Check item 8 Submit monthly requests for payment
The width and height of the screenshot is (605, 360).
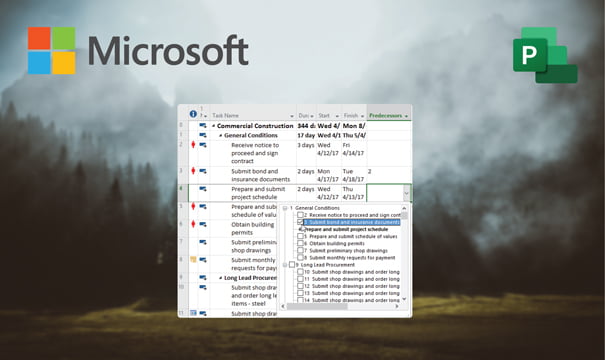(300, 257)
